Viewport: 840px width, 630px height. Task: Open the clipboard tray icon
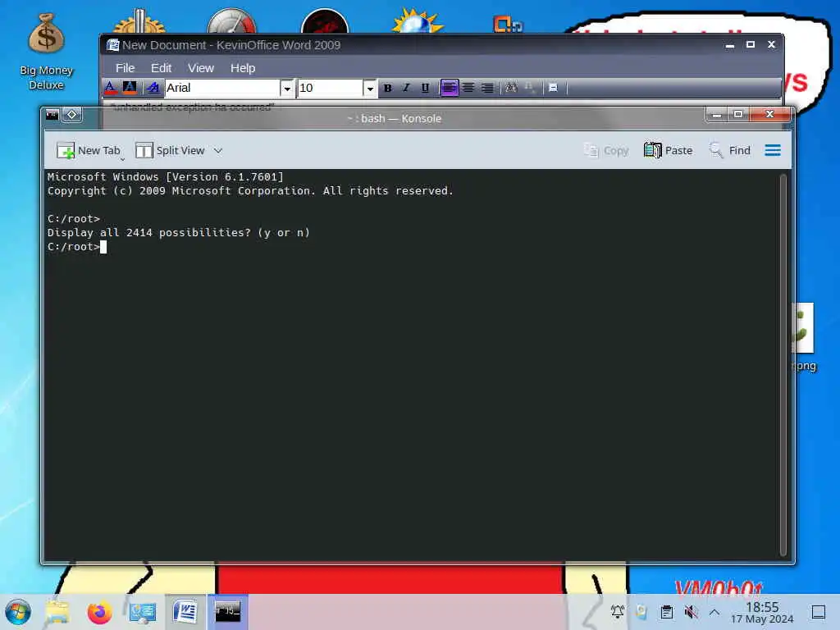pos(667,611)
